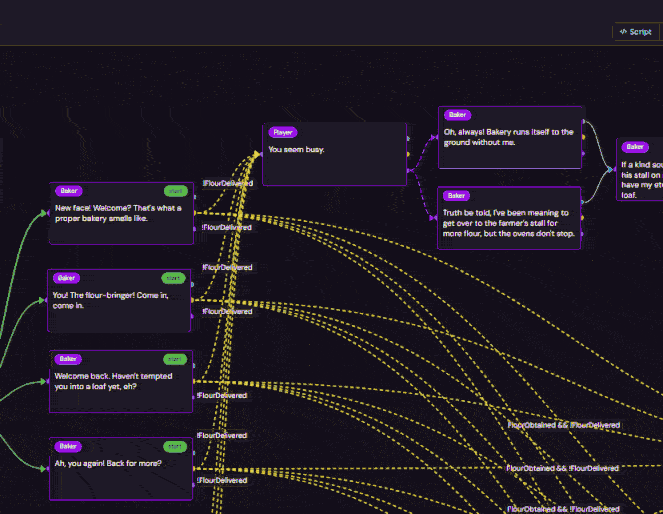The height and width of the screenshot is (514, 663).
Task: Open the Script view button
Action: pyautogui.click(x=636, y=32)
